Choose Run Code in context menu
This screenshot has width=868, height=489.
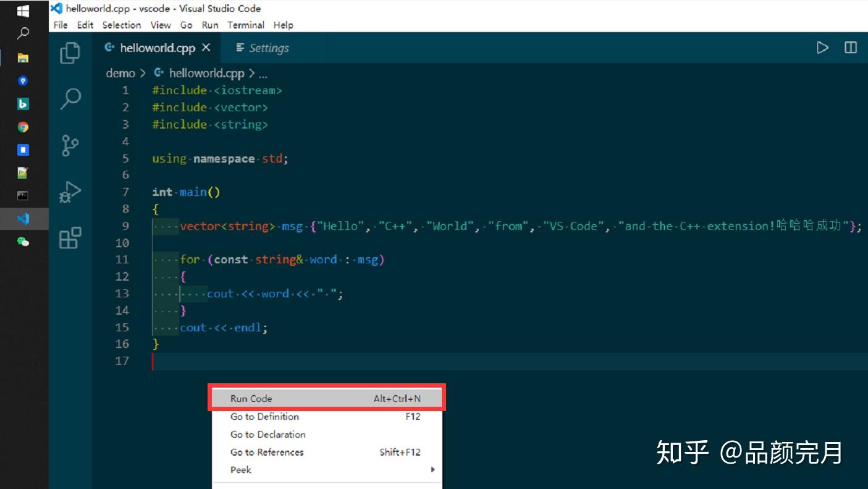click(327, 398)
